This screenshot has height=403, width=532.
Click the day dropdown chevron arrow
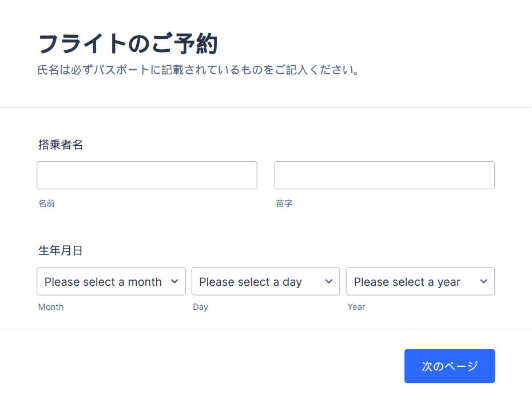pyautogui.click(x=329, y=281)
